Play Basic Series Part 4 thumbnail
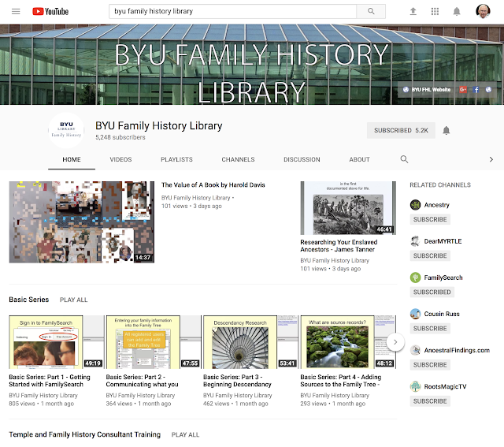The image size is (504, 447). pos(348,342)
